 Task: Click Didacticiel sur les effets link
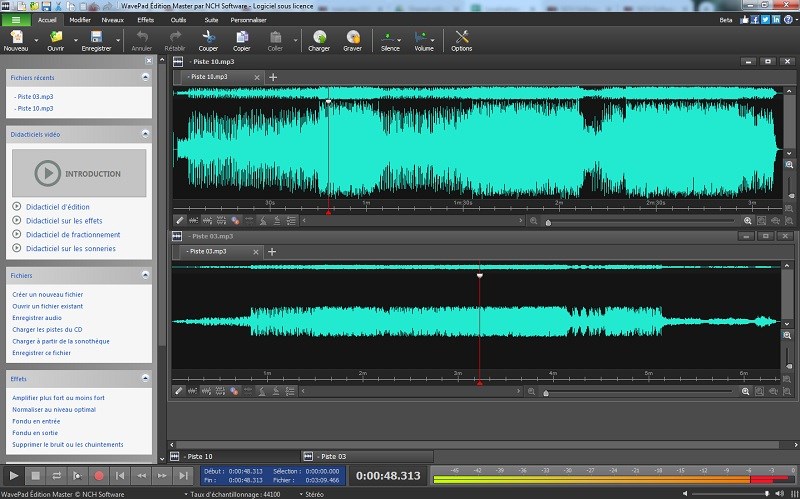tap(64, 221)
